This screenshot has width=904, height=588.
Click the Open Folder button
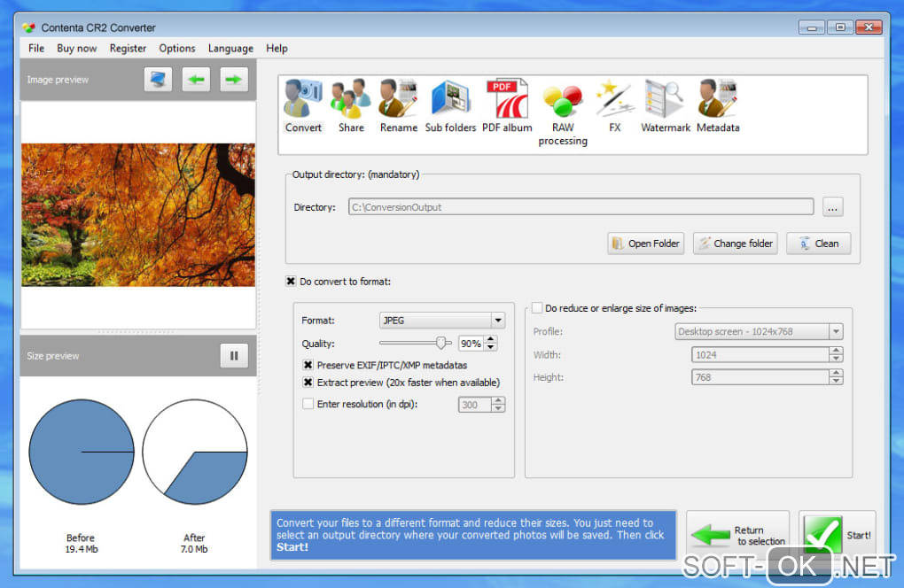(646, 244)
